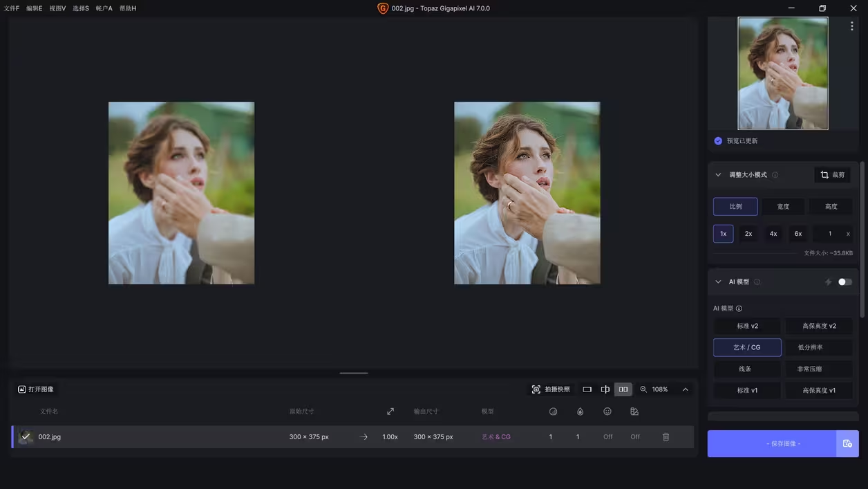Open the 视图V menu
This screenshot has height=489, width=868.
coord(57,8)
